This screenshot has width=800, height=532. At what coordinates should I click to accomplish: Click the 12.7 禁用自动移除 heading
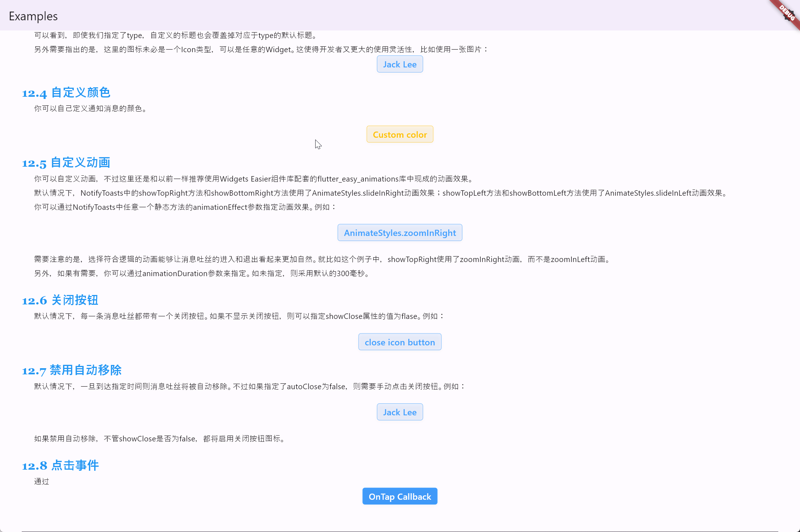72,370
